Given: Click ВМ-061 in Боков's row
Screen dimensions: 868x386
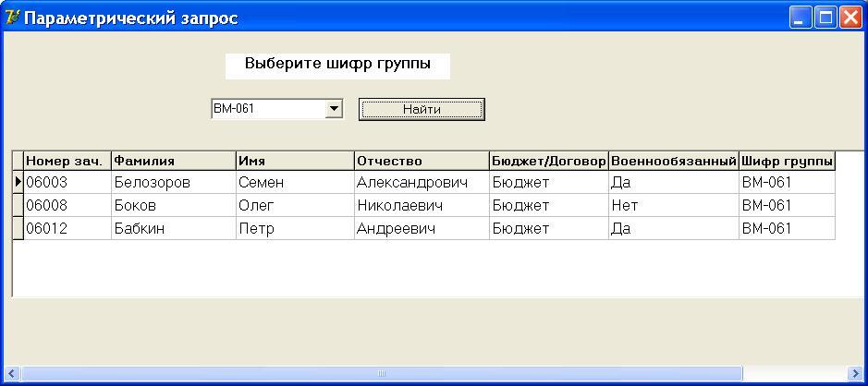Looking at the screenshot, I should [766, 205].
